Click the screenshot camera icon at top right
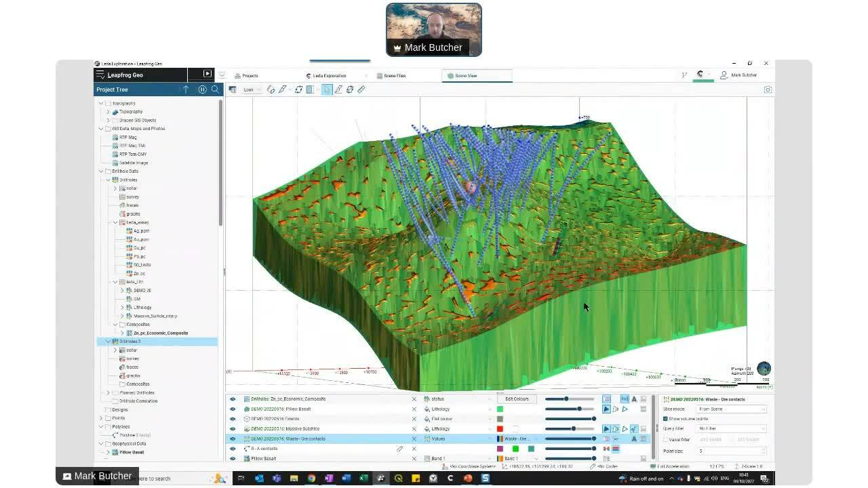This screenshot has width=868, height=488. tap(768, 89)
